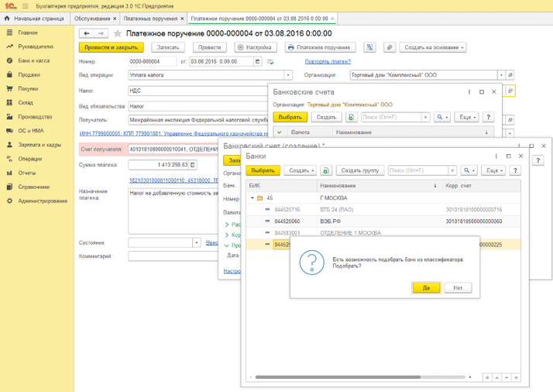
Task: Expand the Создать на основании dropdown
Action: point(434,47)
